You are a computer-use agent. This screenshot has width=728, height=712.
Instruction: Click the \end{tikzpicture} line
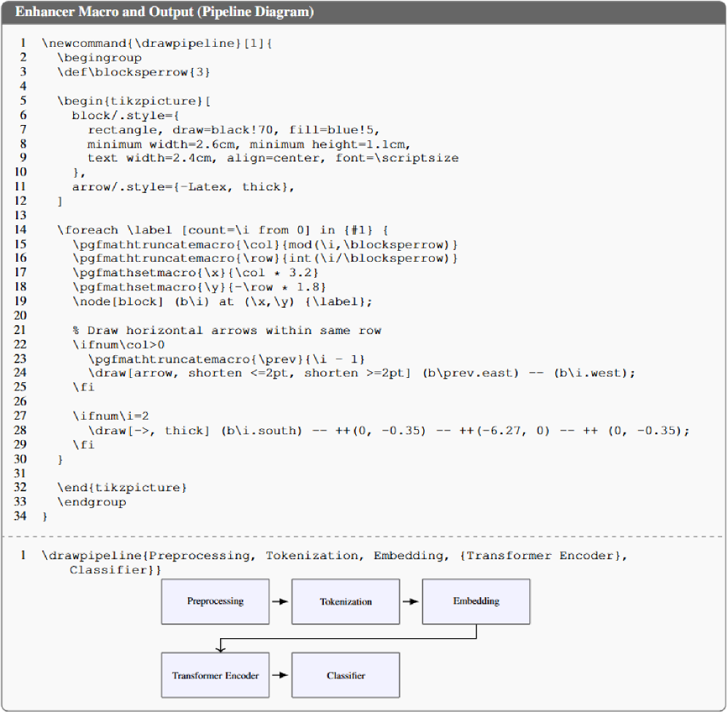point(122,487)
